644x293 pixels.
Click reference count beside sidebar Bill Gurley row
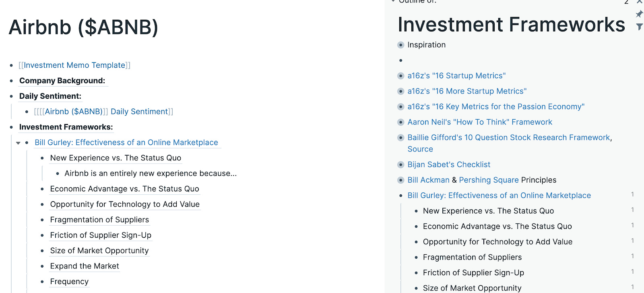coord(632,195)
